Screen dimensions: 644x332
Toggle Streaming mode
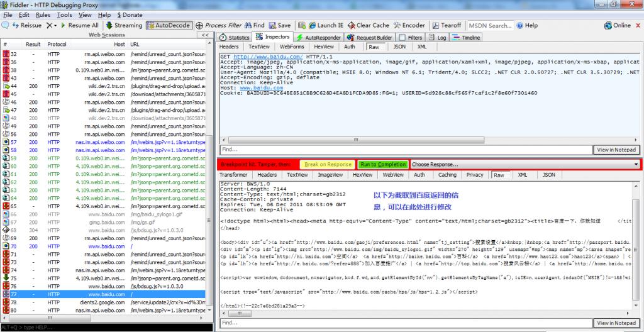(x=124, y=26)
